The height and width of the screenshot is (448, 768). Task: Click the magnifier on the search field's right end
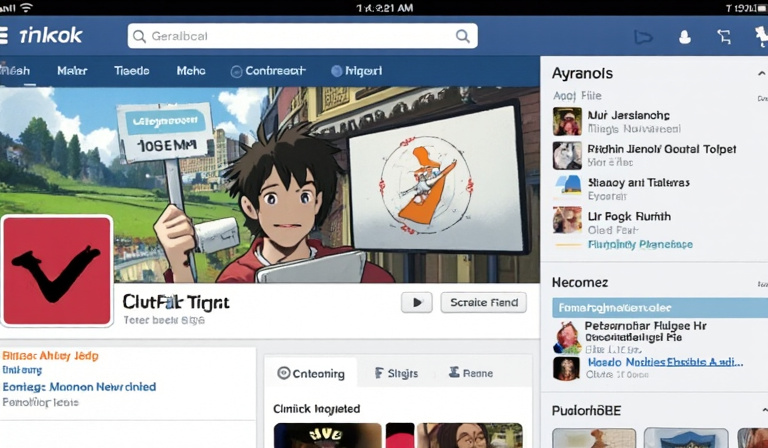pos(462,36)
